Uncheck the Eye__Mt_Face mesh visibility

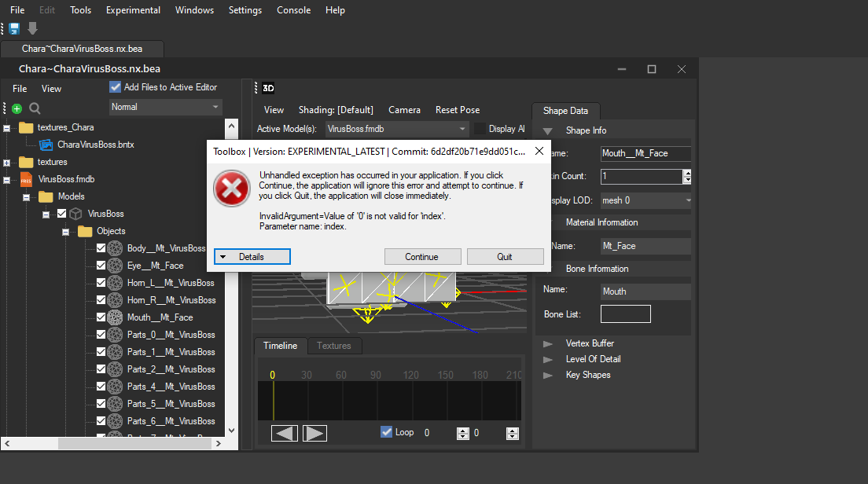[100, 265]
